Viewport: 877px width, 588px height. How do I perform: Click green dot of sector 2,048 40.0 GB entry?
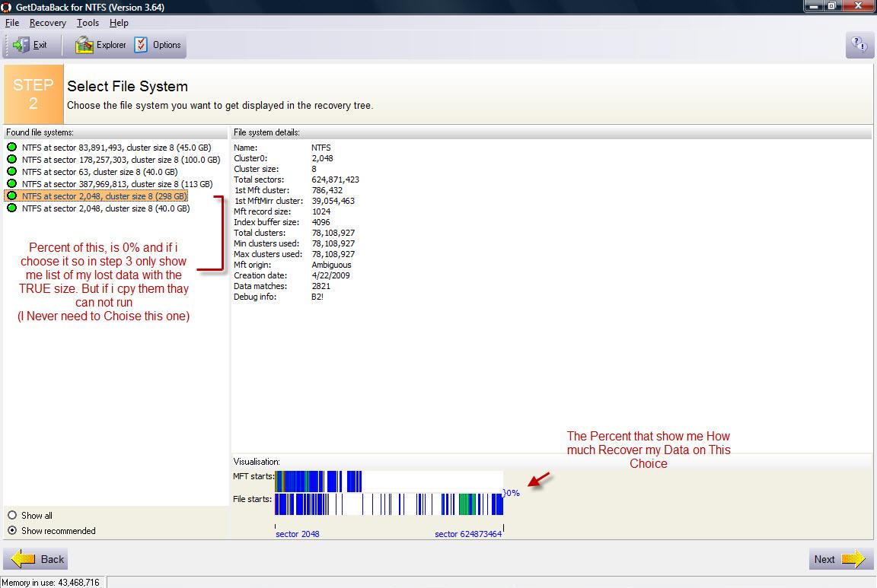tap(11, 208)
